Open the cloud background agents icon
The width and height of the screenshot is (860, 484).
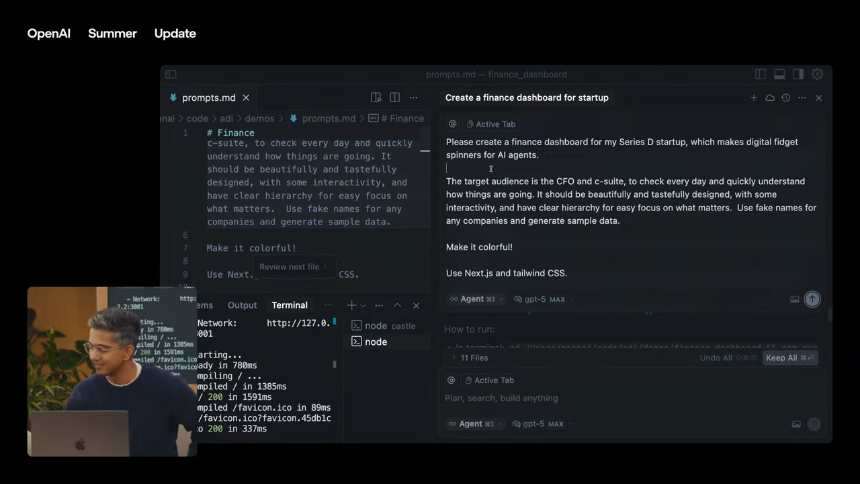coord(770,98)
